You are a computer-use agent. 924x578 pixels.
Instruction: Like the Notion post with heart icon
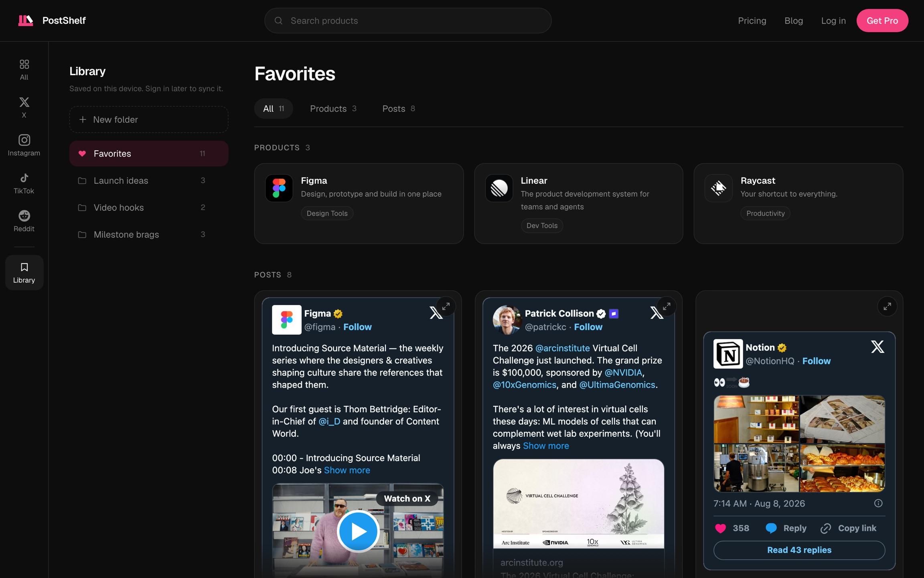(720, 528)
